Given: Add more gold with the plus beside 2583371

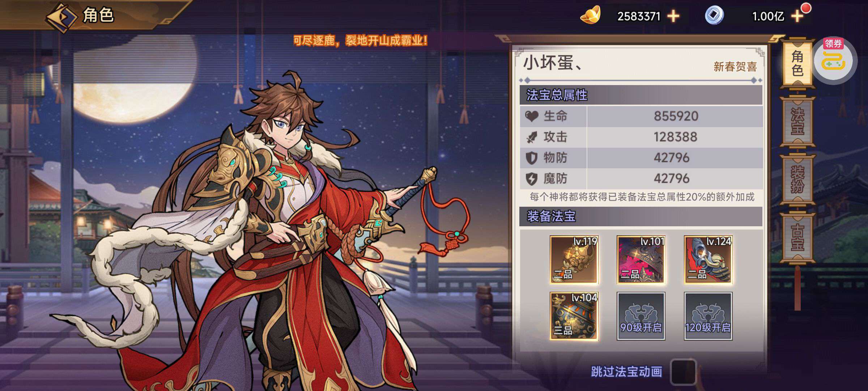Looking at the screenshot, I should point(673,16).
